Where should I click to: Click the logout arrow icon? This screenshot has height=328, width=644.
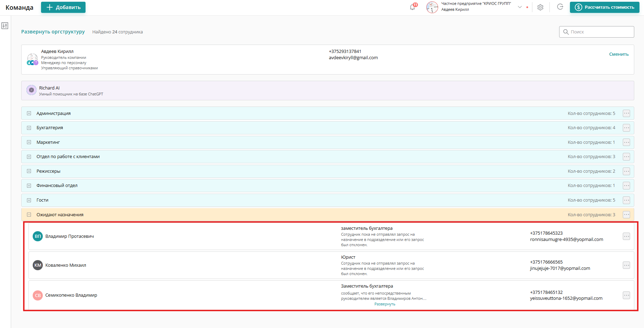point(560,7)
